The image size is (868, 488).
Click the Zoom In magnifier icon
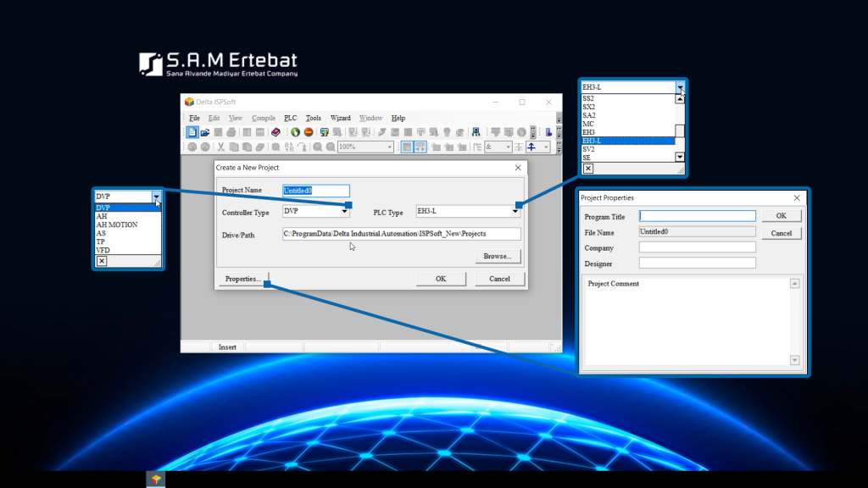pyautogui.click(x=317, y=147)
